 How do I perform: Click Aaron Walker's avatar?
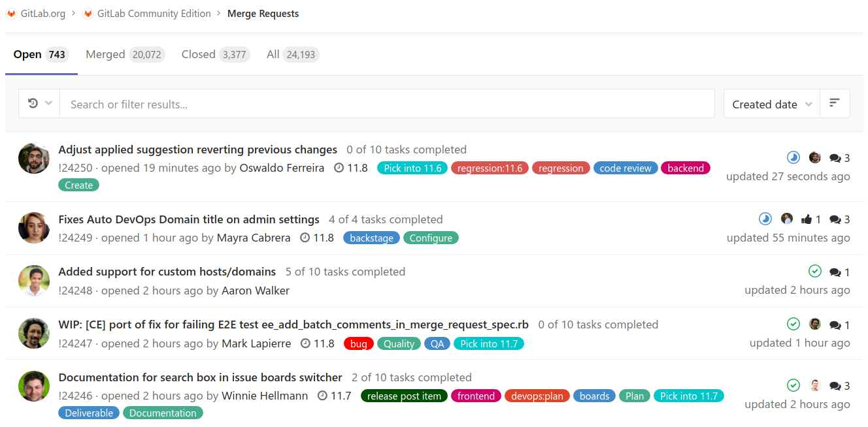pyautogui.click(x=34, y=281)
